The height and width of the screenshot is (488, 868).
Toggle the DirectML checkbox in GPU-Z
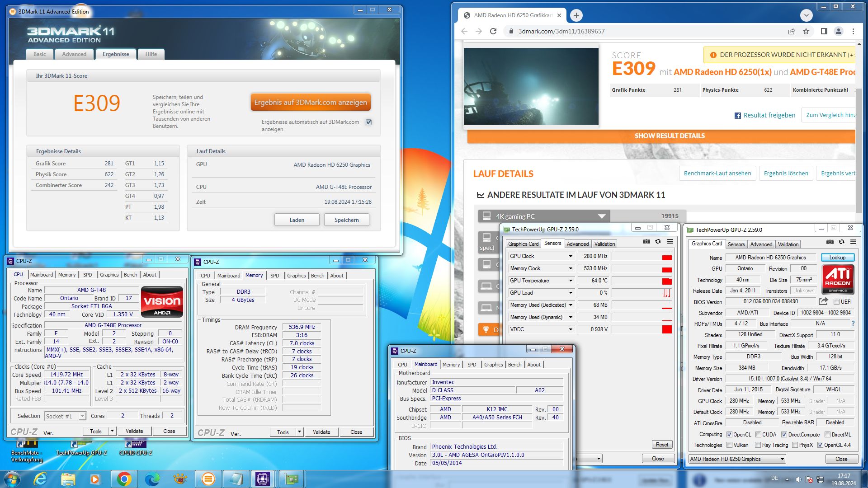(x=827, y=435)
